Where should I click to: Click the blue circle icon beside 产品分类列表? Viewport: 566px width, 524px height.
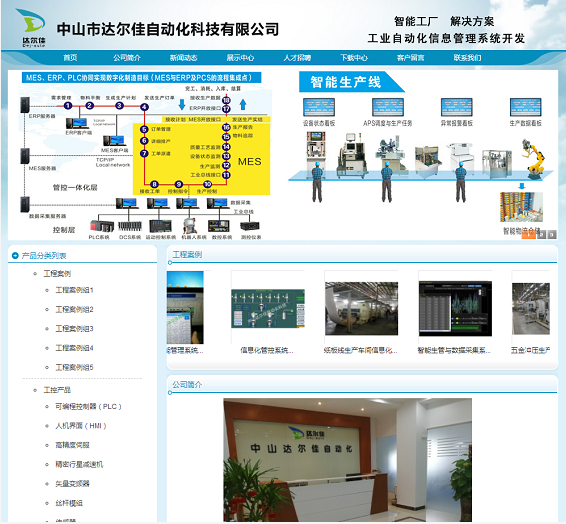[x=15, y=256]
